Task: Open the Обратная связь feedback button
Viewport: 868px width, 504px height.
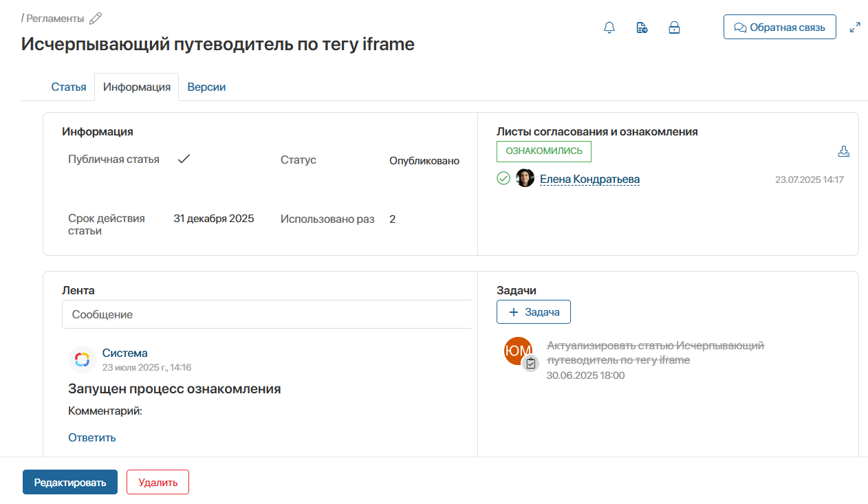Action: [779, 28]
